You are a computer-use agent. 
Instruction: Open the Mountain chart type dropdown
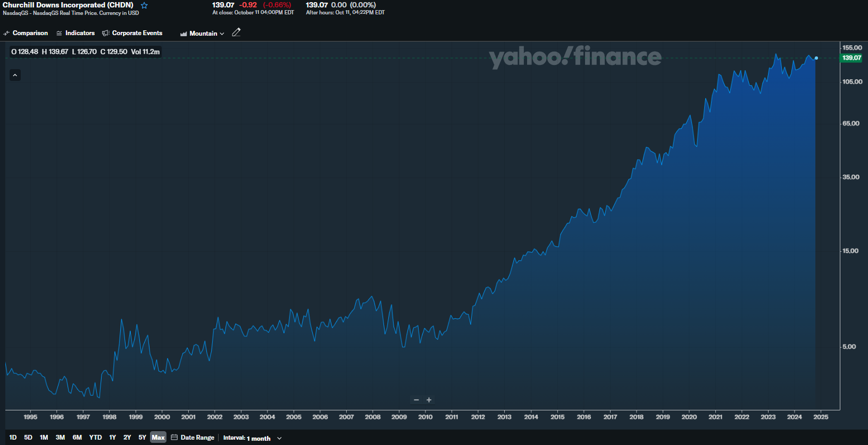[x=203, y=34]
